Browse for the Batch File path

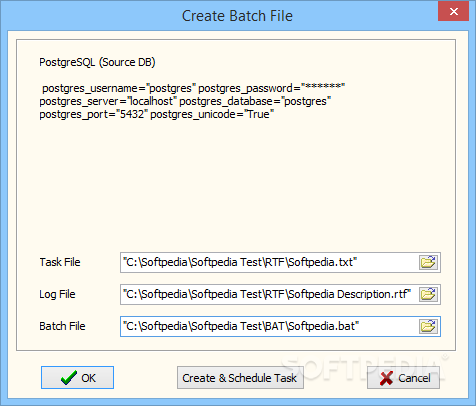coord(428,326)
